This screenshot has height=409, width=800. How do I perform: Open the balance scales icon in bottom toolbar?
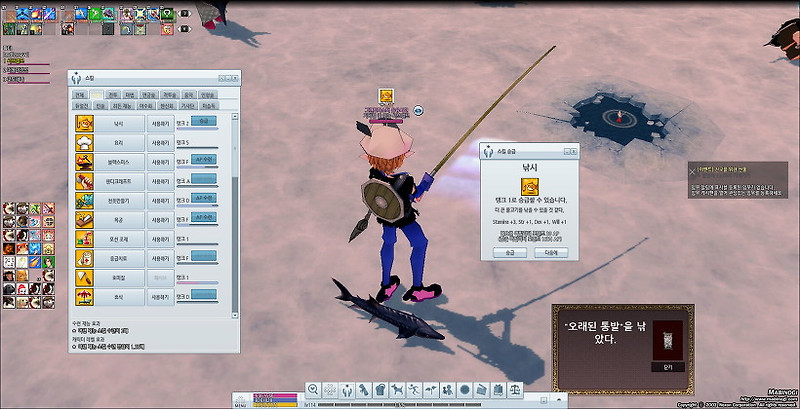(515, 390)
